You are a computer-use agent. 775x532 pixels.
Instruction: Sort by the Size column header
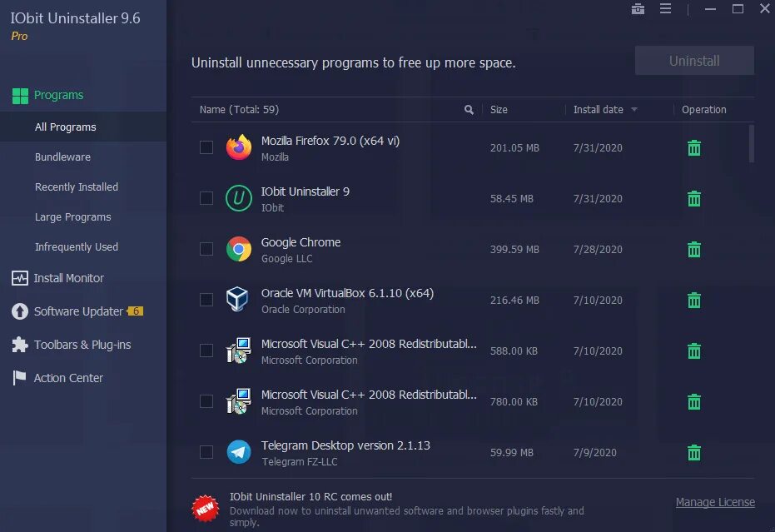pos(499,110)
